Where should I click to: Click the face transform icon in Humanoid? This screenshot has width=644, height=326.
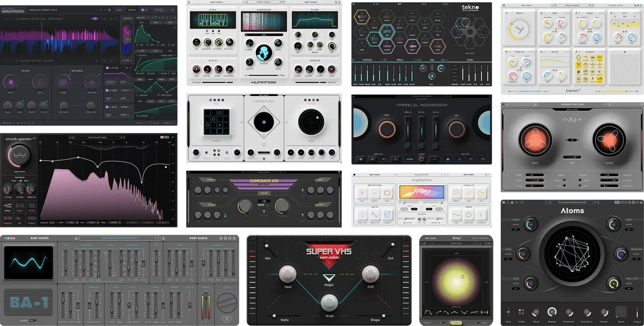click(264, 52)
